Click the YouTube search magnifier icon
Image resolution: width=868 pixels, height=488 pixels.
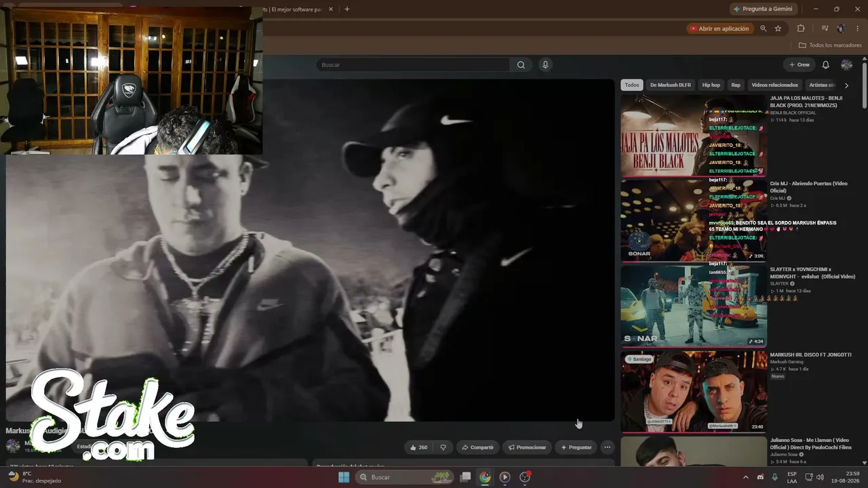click(x=521, y=65)
